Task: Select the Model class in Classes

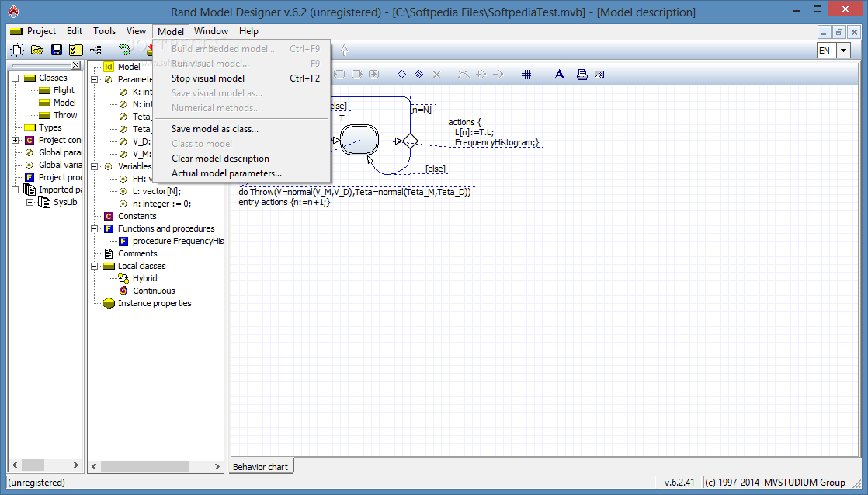Action: (x=64, y=103)
